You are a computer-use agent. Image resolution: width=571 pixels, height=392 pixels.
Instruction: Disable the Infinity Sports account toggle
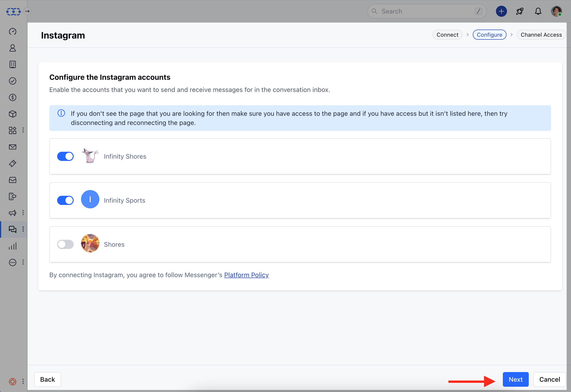[65, 200]
